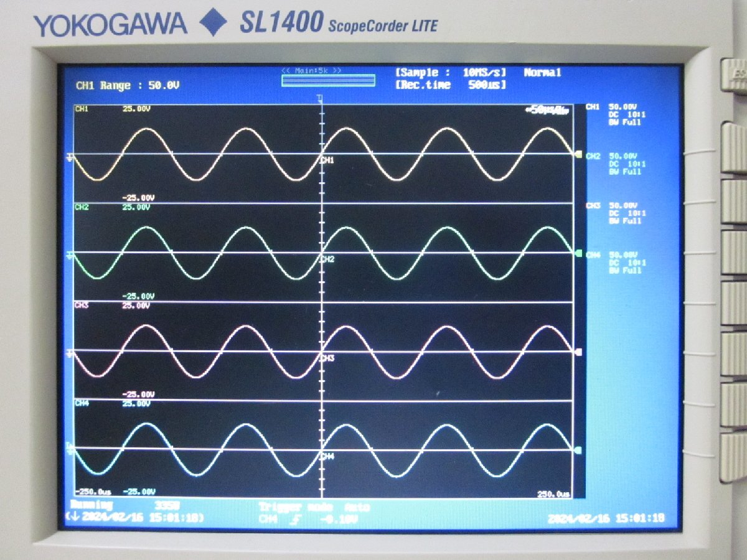Click the bottom-left acquisition timestamp

(134, 518)
